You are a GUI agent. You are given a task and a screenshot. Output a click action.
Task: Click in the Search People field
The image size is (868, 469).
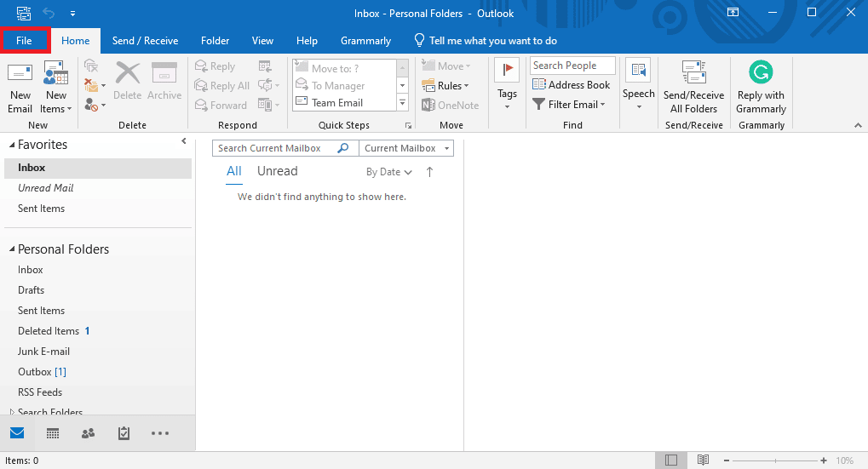coord(572,66)
